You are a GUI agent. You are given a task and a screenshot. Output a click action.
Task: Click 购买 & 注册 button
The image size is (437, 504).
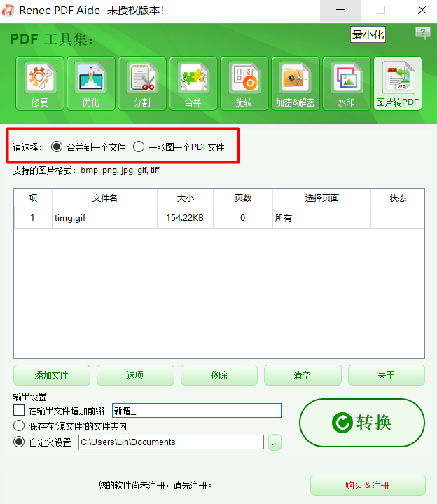click(x=368, y=485)
